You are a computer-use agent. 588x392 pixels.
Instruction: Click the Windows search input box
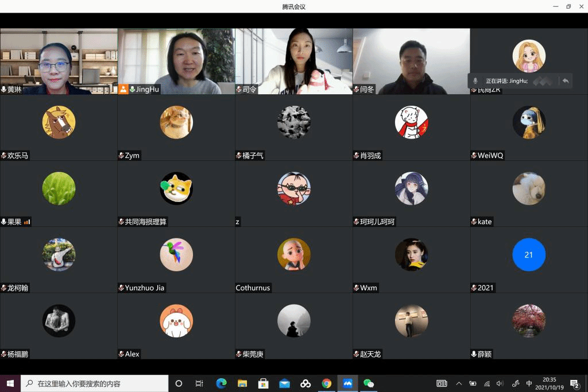click(x=95, y=383)
